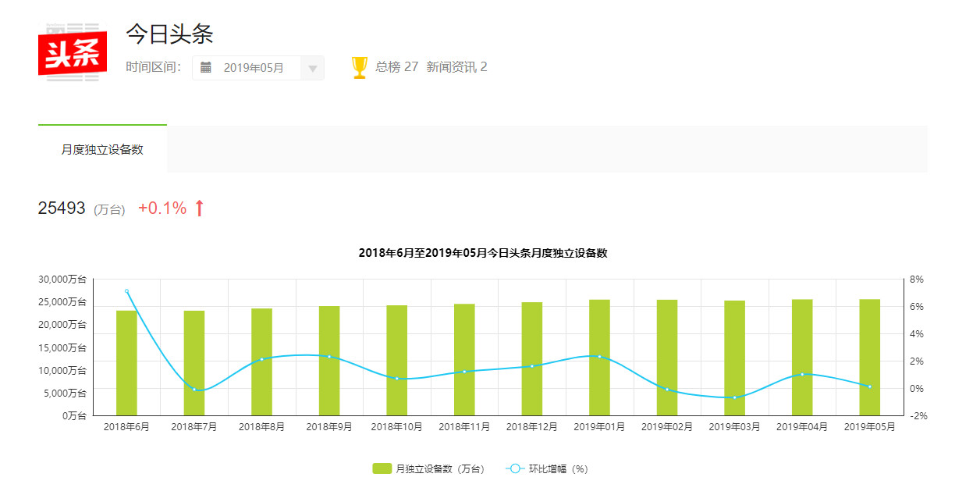980x495 pixels.
Task: Click the 2018年6月 green bar
Action: tap(126, 363)
